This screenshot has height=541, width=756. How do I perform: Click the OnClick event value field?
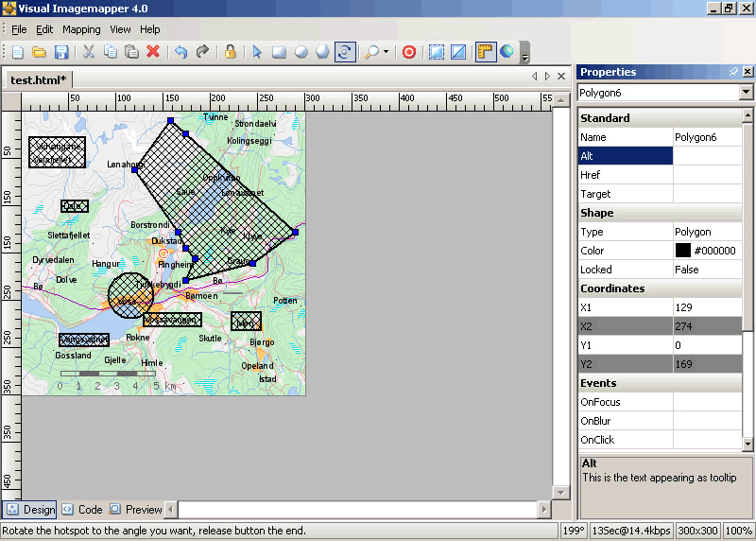(707, 440)
